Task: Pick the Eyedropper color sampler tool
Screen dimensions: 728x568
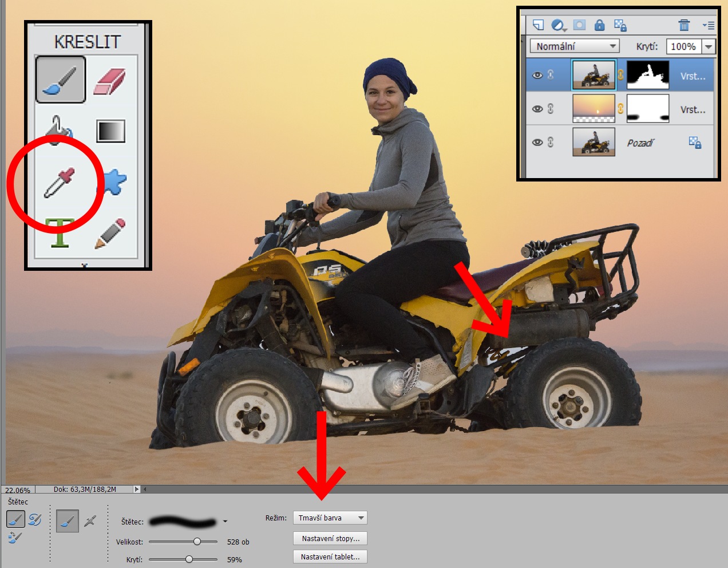Action: (x=60, y=183)
